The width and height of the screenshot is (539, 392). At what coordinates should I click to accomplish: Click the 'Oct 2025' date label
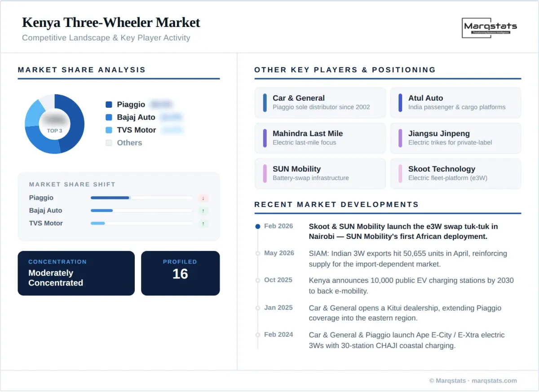point(278,280)
